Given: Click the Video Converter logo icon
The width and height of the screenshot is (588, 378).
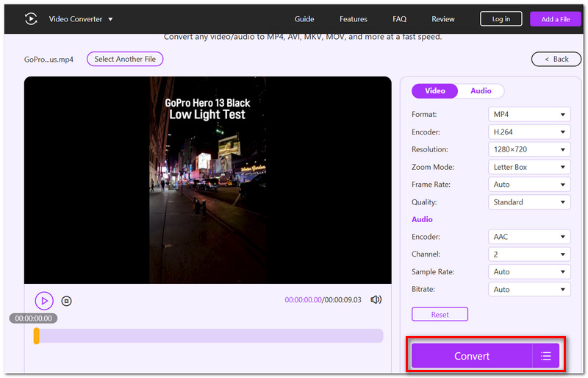Looking at the screenshot, I should pos(31,19).
